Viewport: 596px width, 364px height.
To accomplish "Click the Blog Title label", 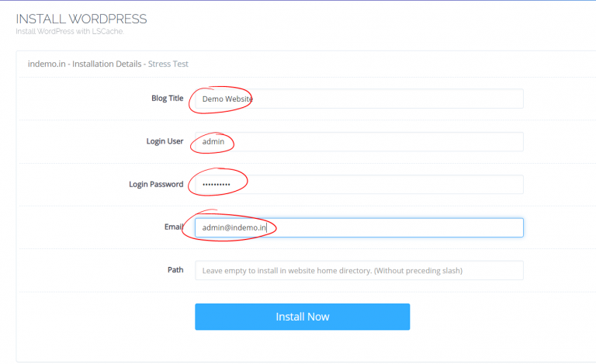I will point(167,99).
